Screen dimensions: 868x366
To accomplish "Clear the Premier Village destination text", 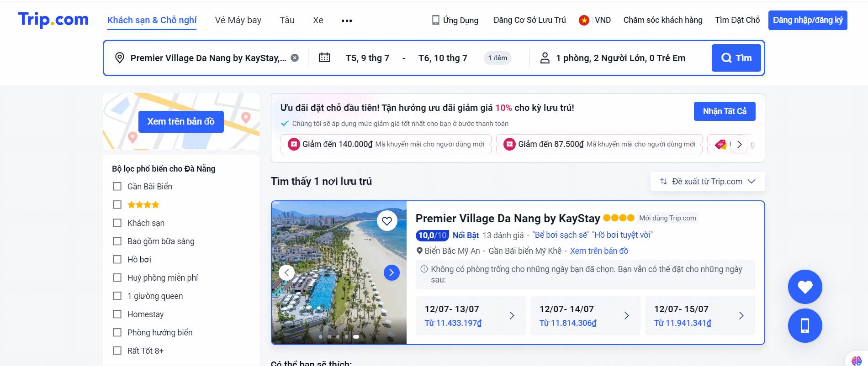I will (x=295, y=58).
